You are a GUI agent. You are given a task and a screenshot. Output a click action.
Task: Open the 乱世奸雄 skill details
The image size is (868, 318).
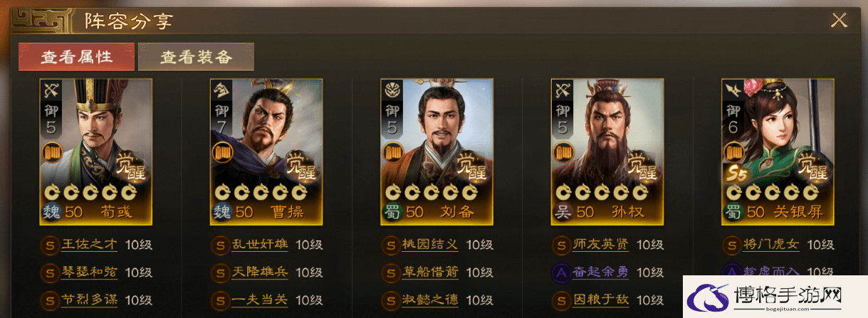(260, 245)
